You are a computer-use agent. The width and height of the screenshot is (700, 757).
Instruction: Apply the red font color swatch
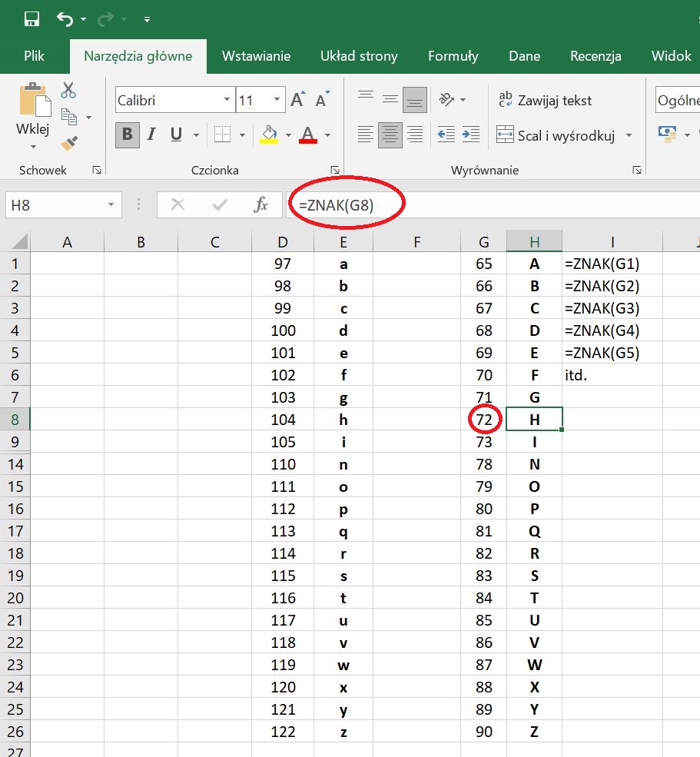[x=308, y=134]
